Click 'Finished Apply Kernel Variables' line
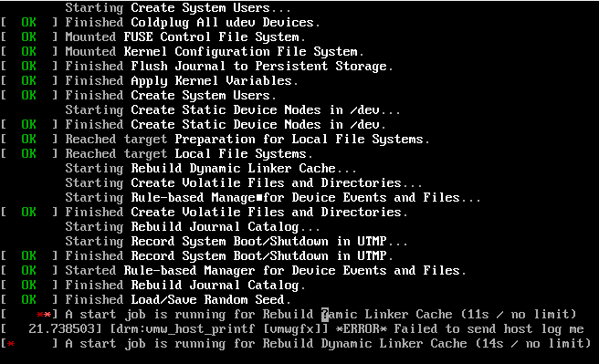The width and height of the screenshot is (599, 364). point(182,80)
